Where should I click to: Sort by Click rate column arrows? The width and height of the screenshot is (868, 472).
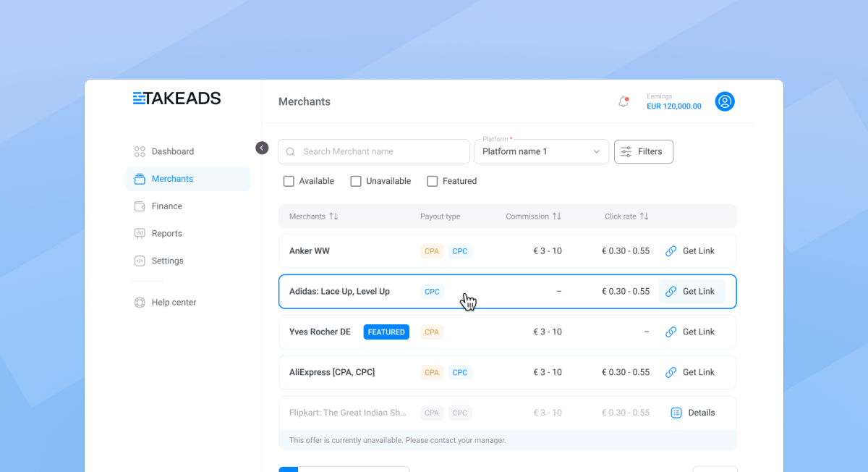644,216
